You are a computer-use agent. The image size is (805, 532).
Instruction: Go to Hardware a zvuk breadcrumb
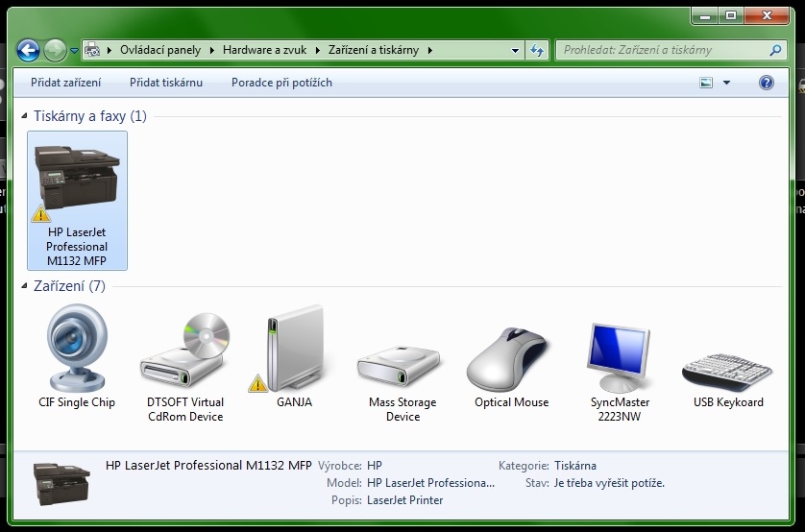(x=264, y=50)
